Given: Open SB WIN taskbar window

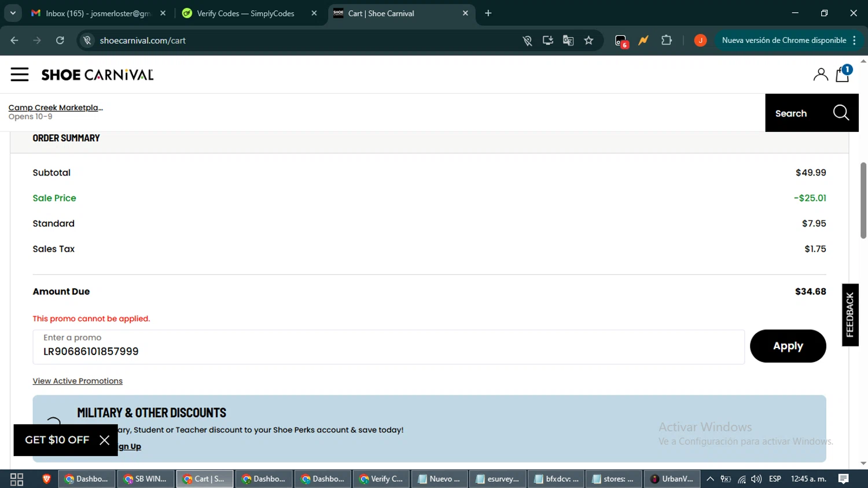Looking at the screenshot, I should 146,479.
